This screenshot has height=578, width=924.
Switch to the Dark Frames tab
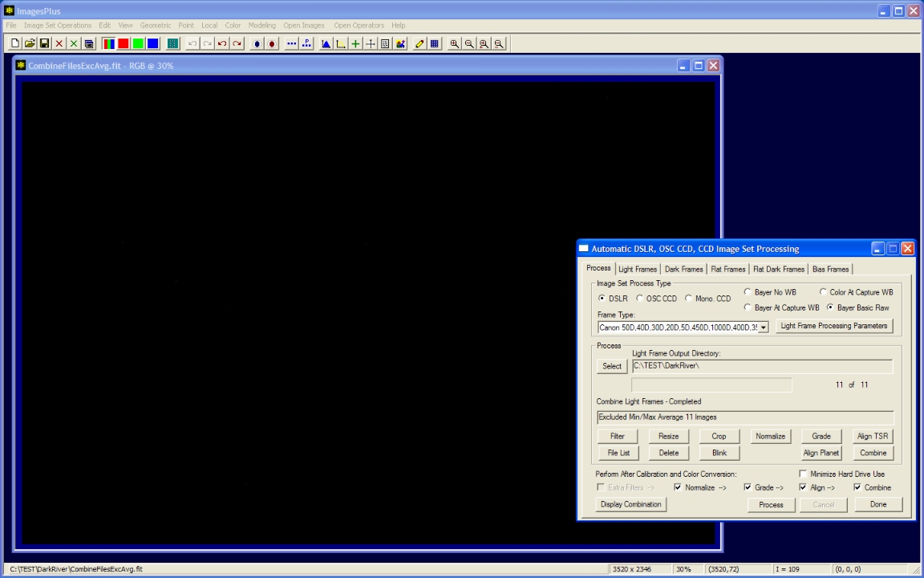683,269
